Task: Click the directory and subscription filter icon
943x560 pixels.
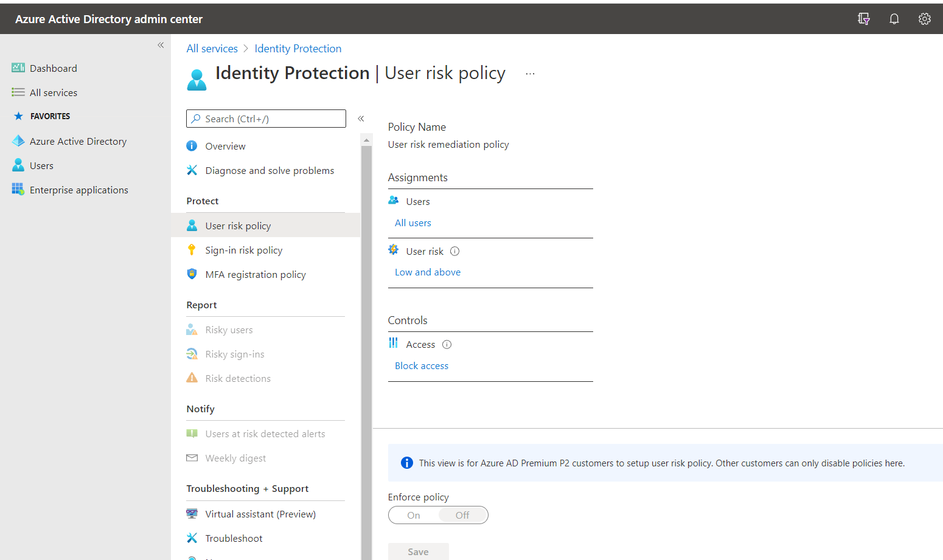Action: click(863, 19)
